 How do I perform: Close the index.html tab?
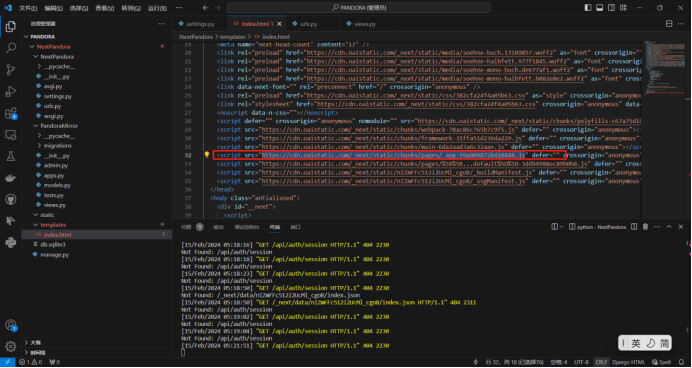coord(279,24)
